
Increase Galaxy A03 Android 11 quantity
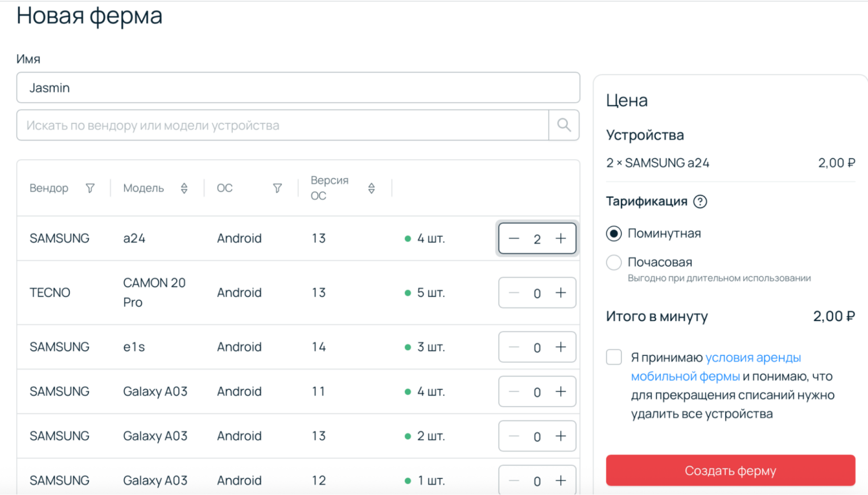coord(561,391)
